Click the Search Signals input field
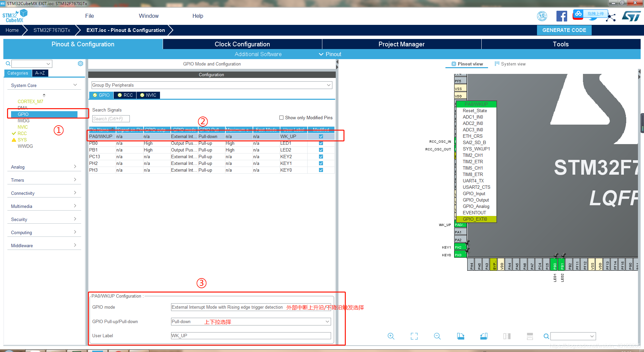644x352 pixels. pos(111,119)
